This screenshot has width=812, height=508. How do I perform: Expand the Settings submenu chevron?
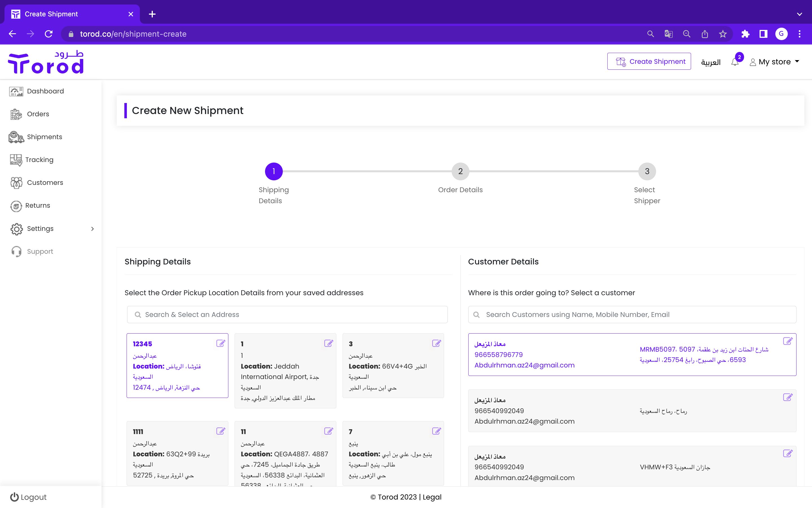click(92, 229)
